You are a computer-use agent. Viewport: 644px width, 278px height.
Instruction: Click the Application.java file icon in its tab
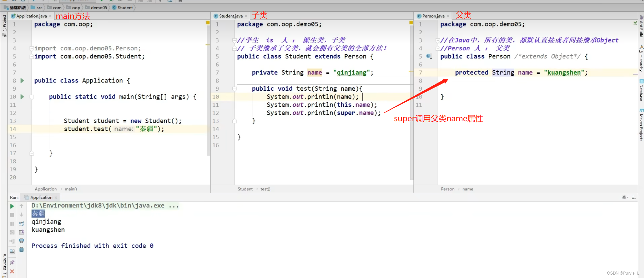point(13,16)
